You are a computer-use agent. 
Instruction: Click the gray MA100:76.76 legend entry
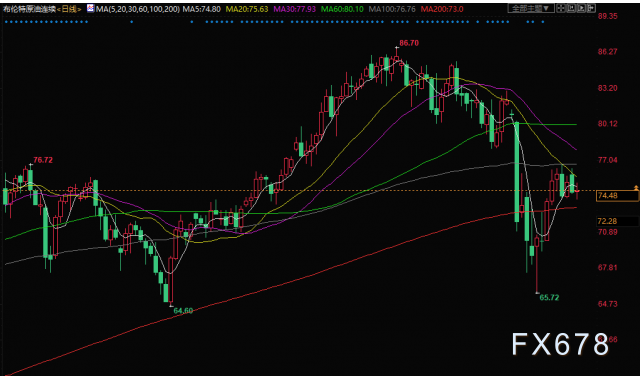(x=392, y=9)
